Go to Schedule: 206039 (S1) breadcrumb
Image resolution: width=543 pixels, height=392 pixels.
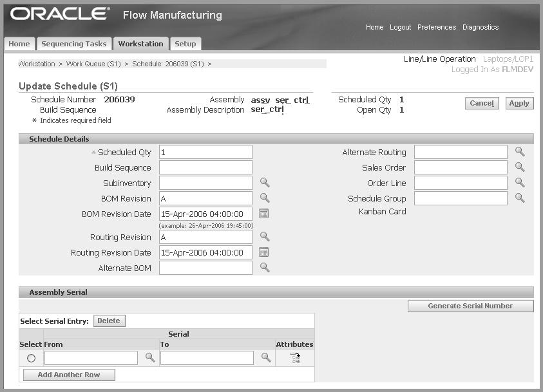point(168,64)
